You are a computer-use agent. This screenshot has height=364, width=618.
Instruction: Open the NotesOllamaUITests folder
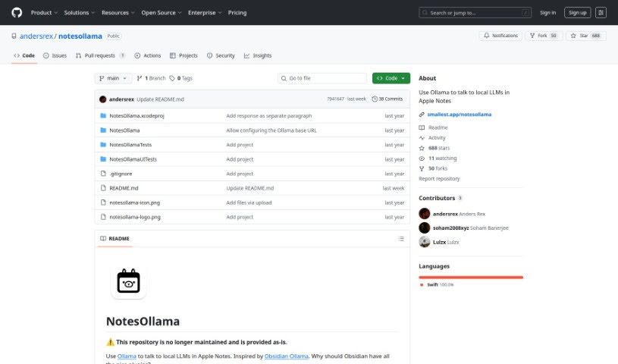coord(133,159)
